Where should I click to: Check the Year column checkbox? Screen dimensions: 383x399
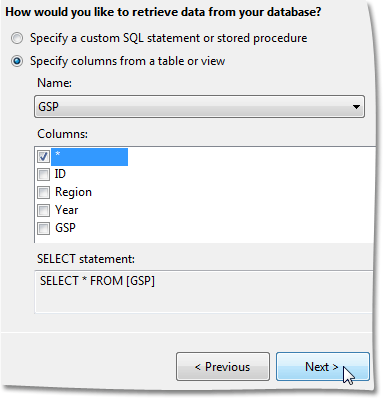[43, 210]
